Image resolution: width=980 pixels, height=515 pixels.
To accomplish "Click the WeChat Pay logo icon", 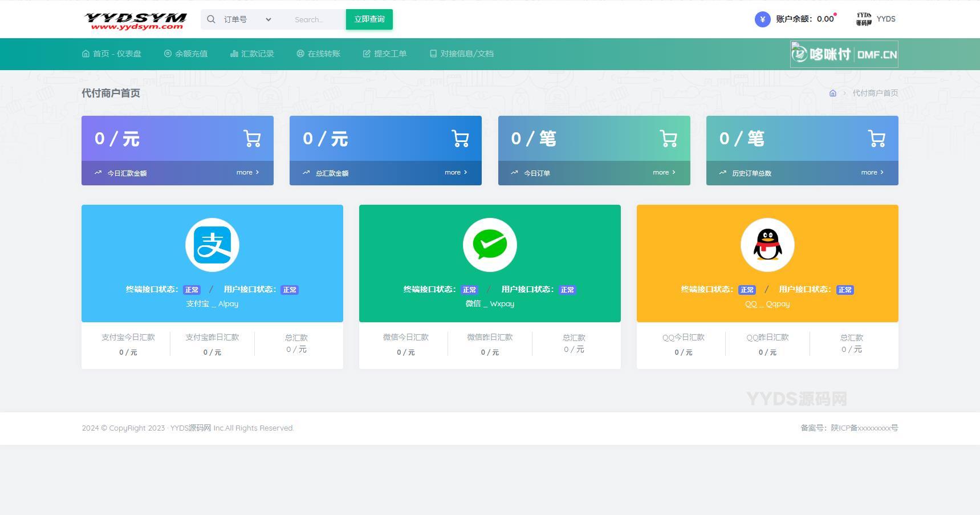I will pyautogui.click(x=490, y=245).
